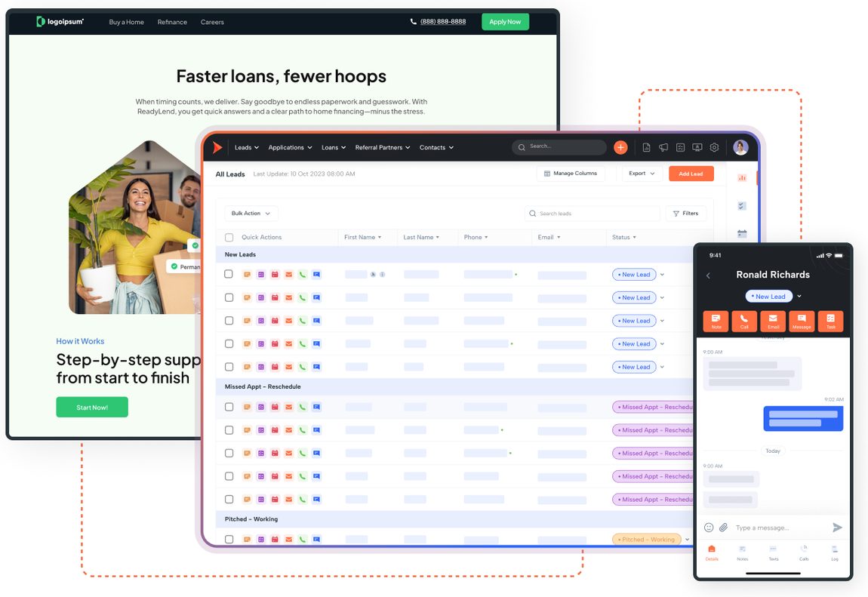Expand status chevron beside Pitched - Working pill

687,540
